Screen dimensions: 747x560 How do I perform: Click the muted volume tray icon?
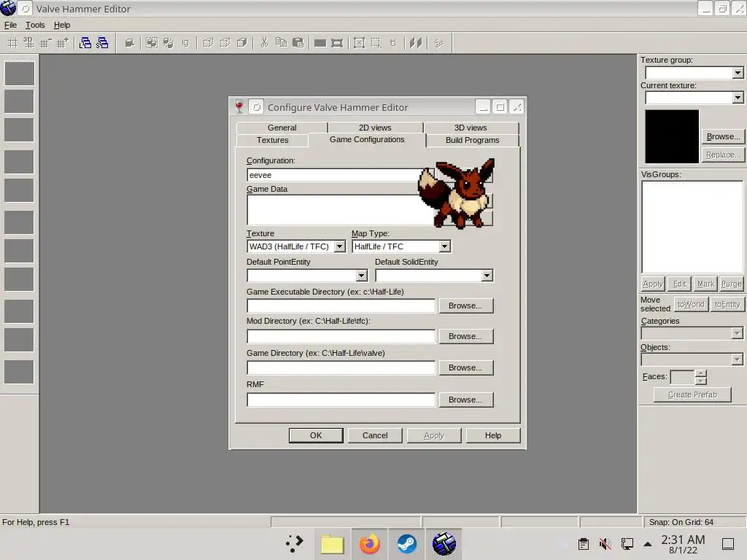click(x=605, y=544)
